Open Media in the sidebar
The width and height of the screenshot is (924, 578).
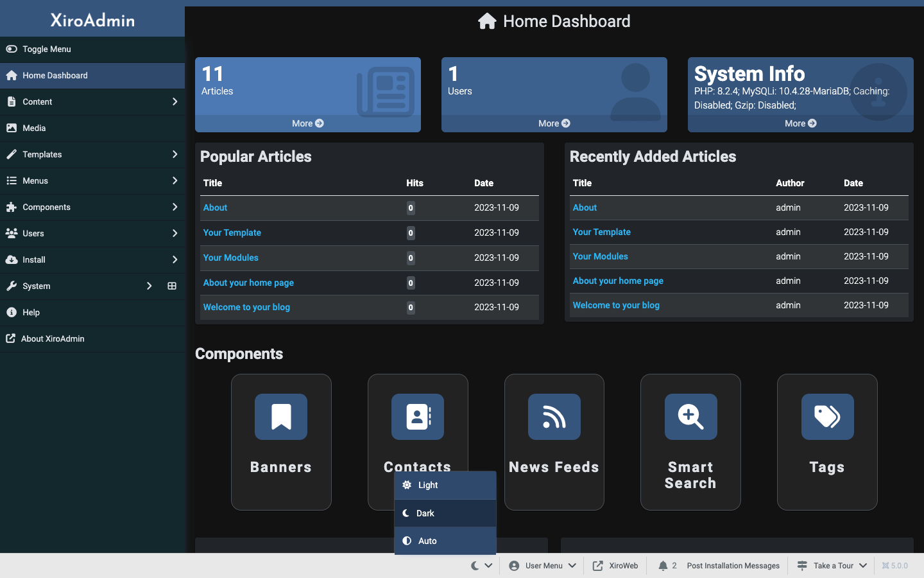[92, 128]
